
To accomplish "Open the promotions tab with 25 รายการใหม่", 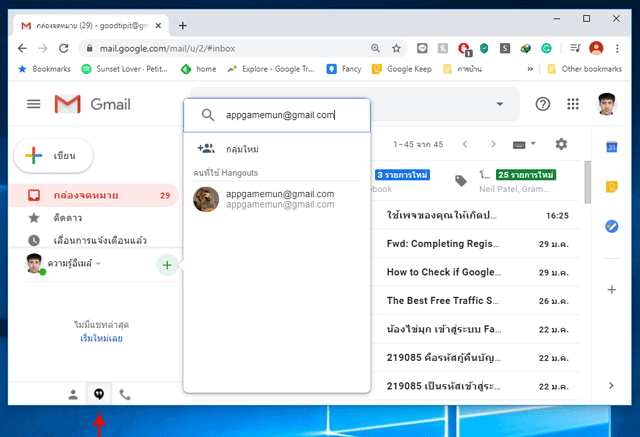I will [x=515, y=181].
